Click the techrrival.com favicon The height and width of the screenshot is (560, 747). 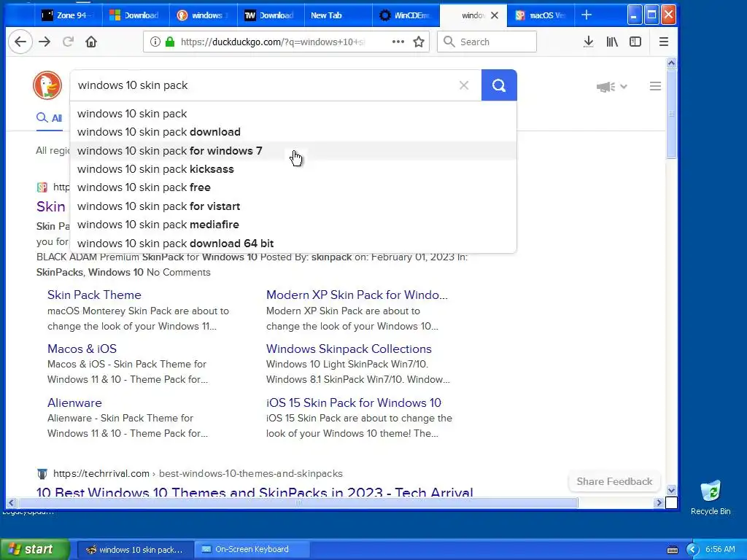pos(42,474)
